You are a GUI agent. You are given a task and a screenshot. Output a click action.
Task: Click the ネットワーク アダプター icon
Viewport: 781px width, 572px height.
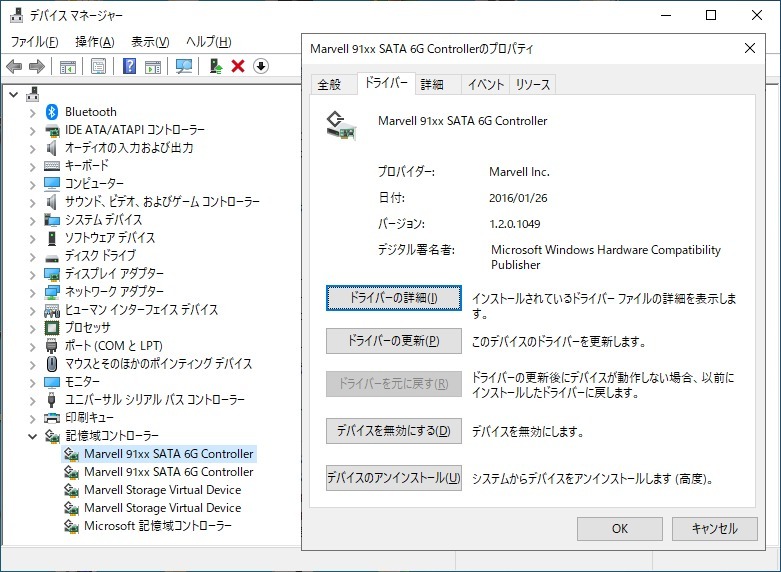(x=52, y=291)
